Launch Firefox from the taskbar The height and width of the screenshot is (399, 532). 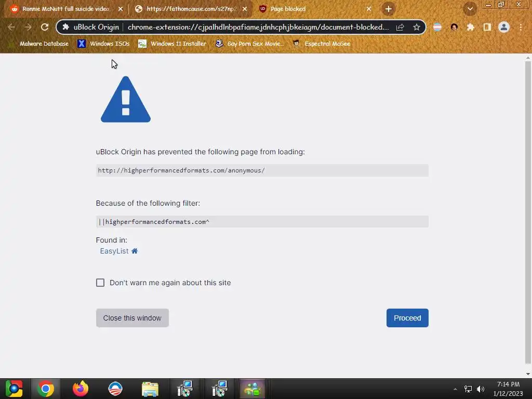click(x=81, y=389)
